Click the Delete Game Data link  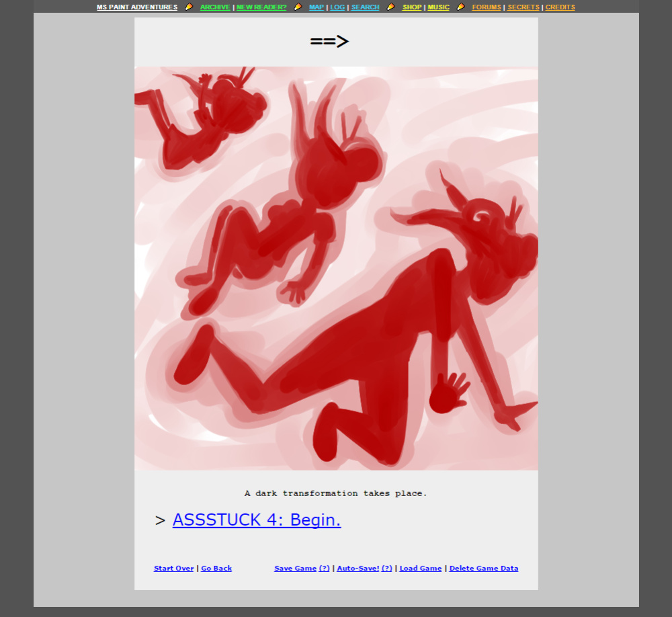coord(483,568)
